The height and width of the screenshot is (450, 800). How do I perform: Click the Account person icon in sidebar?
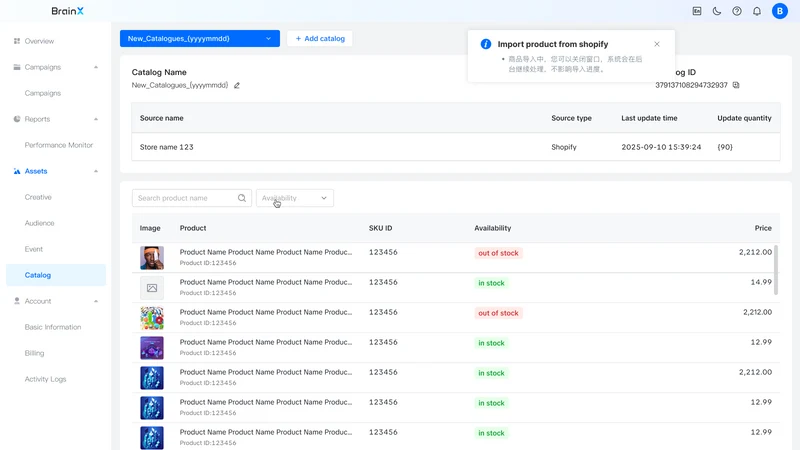point(17,301)
